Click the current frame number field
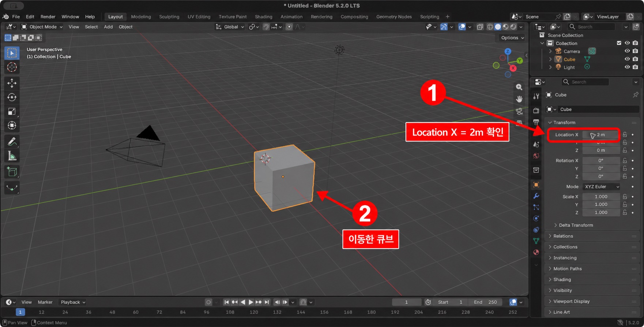The image size is (644, 327). click(x=406, y=302)
